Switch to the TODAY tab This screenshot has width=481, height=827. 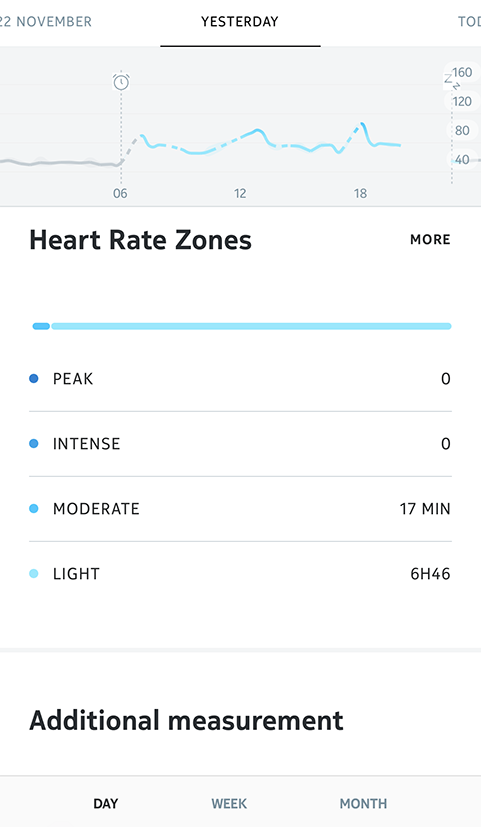(469, 22)
